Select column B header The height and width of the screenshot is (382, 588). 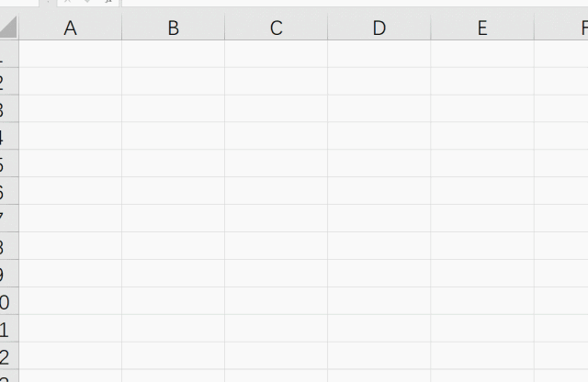(x=174, y=27)
